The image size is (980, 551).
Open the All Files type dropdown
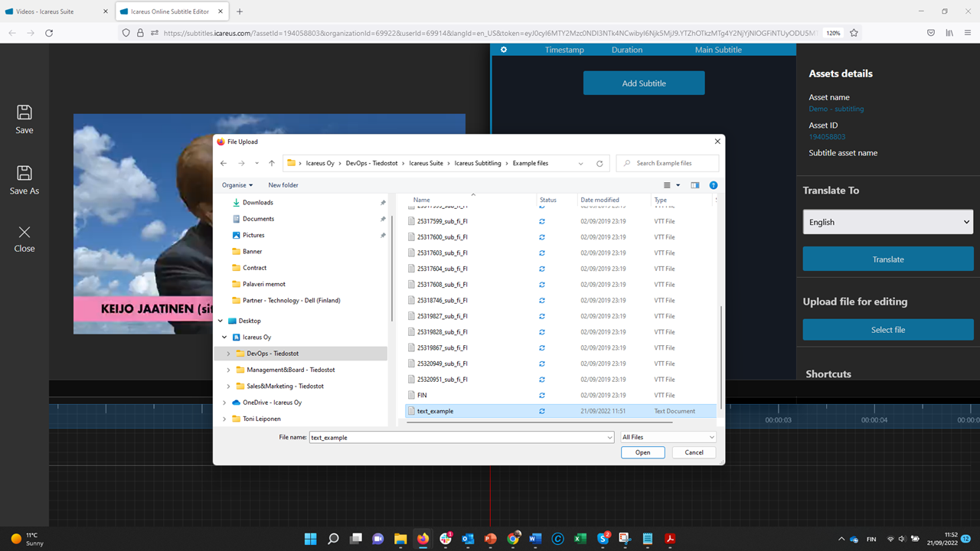(x=668, y=437)
